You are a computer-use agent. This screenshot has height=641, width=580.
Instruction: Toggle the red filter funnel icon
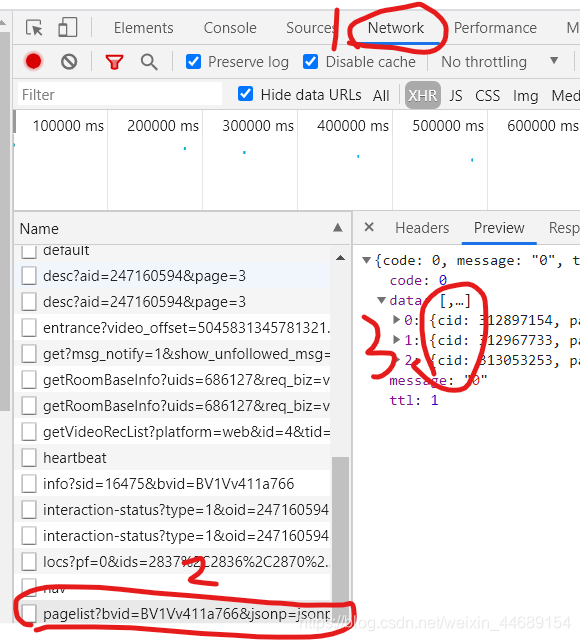114,62
